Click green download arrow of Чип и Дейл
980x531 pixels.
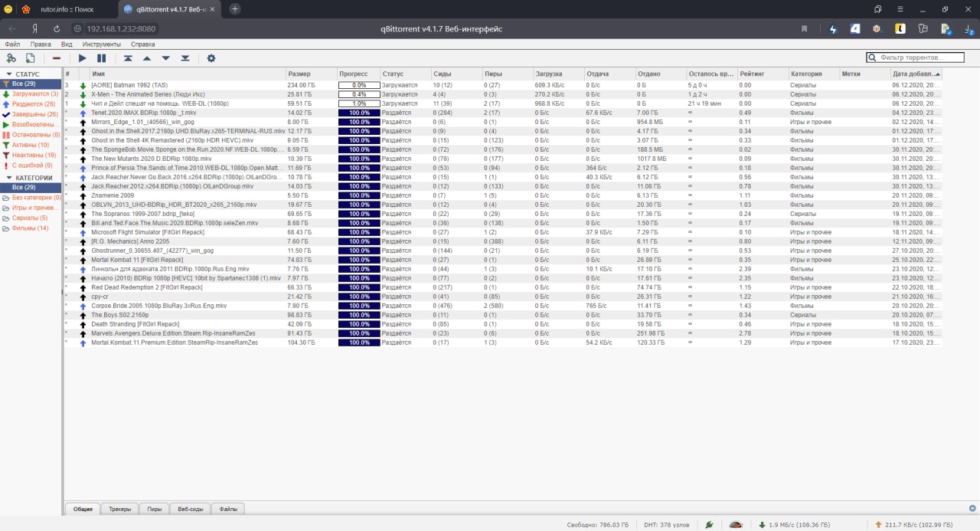pos(83,103)
